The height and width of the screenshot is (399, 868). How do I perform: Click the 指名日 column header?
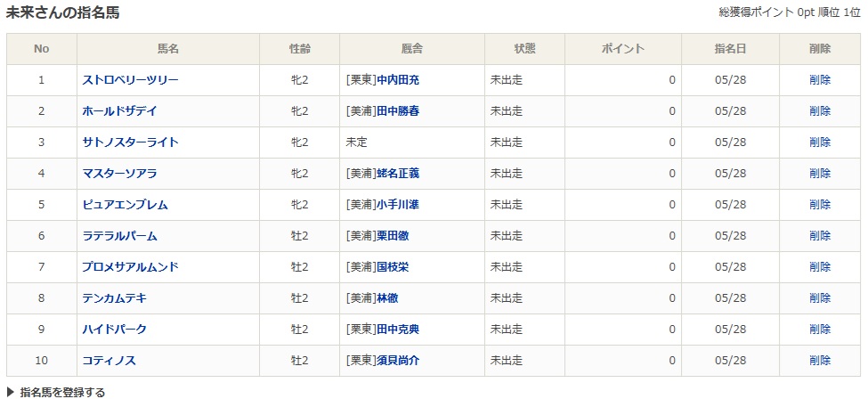731,49
